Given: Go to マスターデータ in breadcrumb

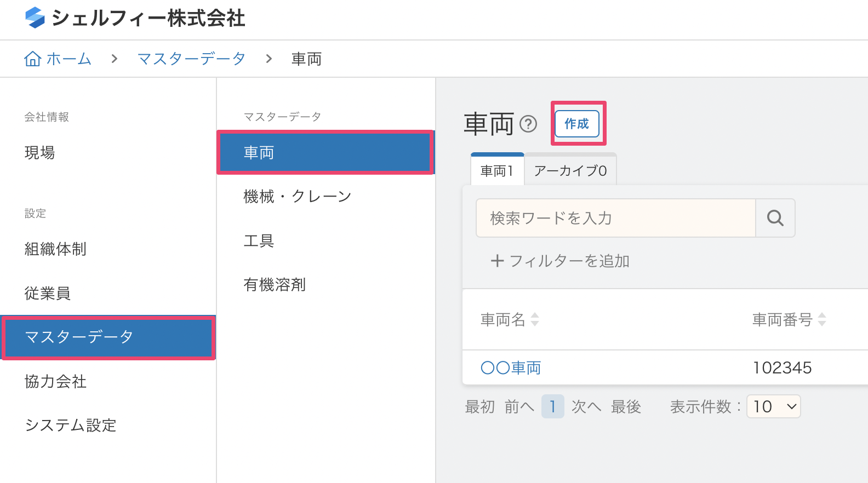Looking at the screenshot, I should (191, 59).
